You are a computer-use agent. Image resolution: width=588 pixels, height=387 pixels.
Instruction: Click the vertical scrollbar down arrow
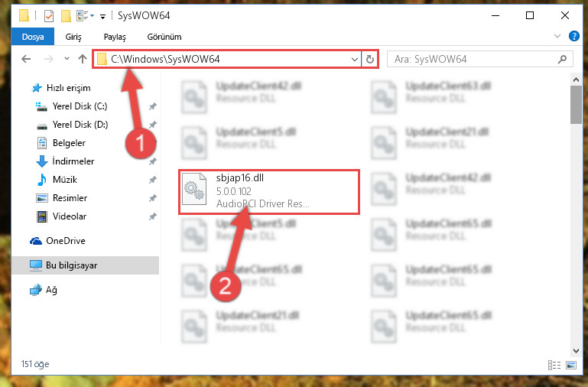click(x=576, y=351)
